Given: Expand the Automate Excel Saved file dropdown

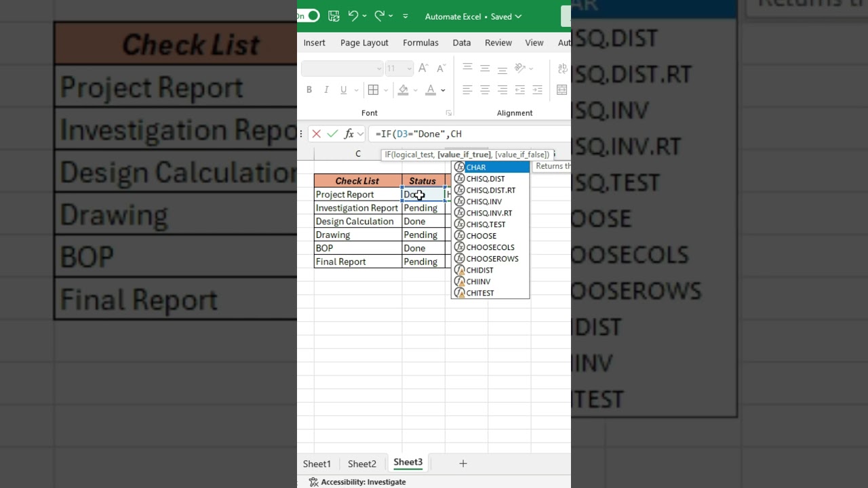Looking at the screenshot, I should [473, 16].
